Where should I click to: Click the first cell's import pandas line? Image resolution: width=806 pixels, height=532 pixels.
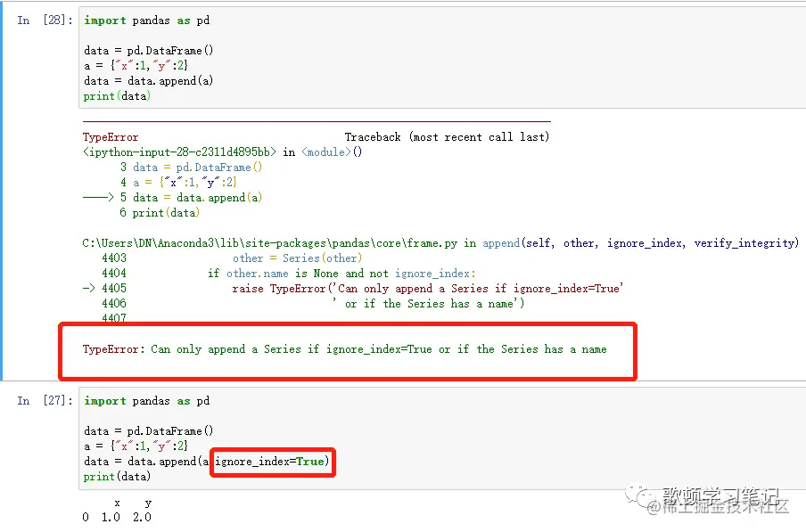146,20
